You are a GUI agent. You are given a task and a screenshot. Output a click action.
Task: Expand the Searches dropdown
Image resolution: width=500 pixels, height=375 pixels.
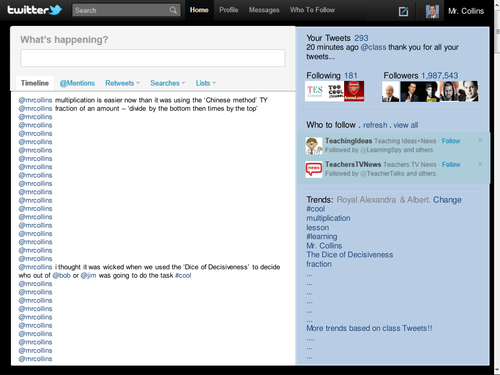[x=168, y=83]
